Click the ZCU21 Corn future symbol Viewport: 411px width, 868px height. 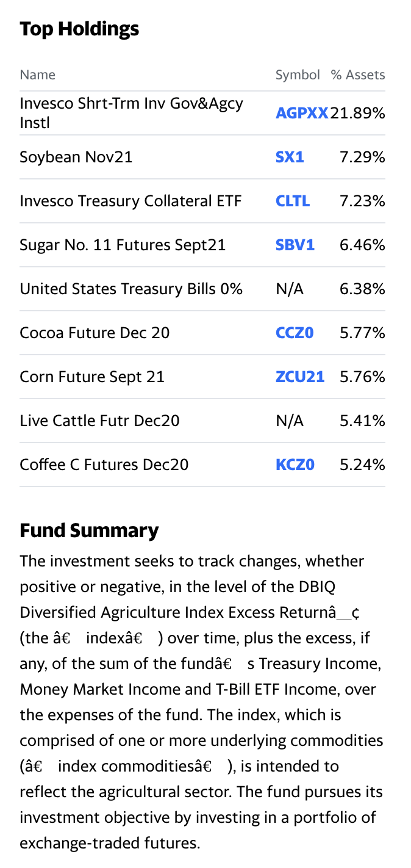click(x=300, y=377)
